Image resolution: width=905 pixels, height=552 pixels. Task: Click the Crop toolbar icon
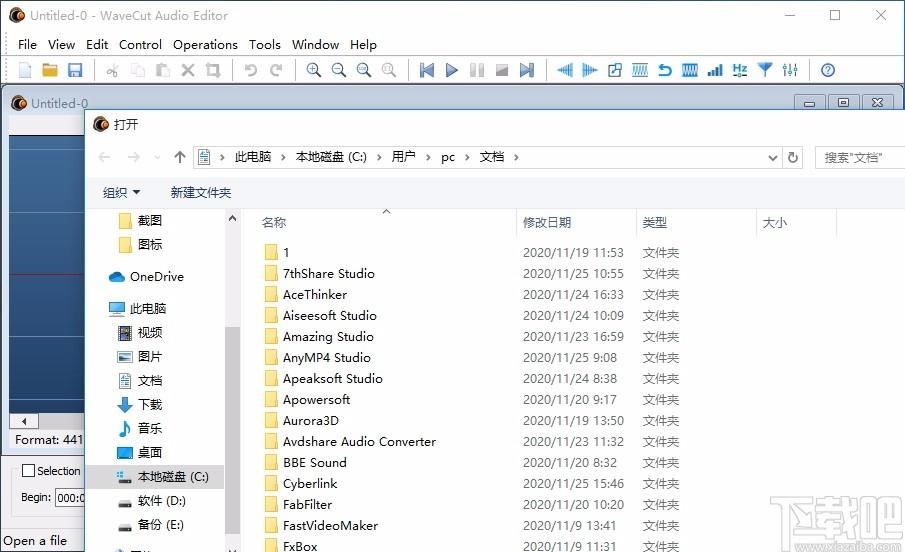click(213, 70)
